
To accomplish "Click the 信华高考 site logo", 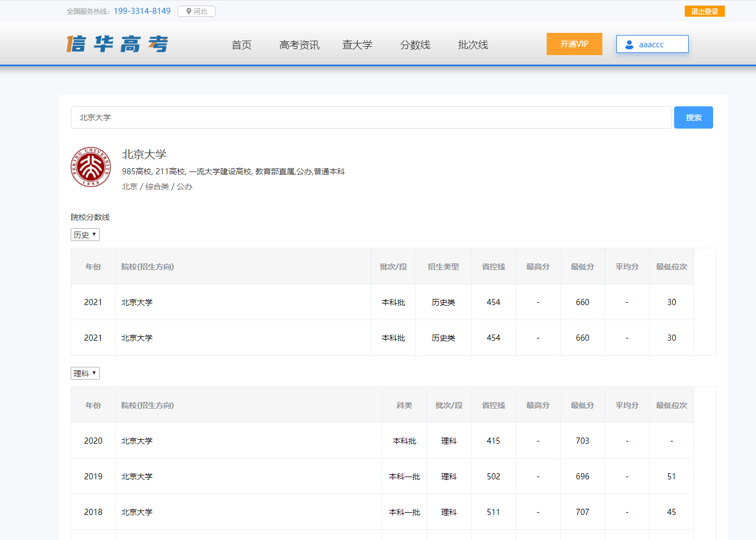I will [117, 44].
